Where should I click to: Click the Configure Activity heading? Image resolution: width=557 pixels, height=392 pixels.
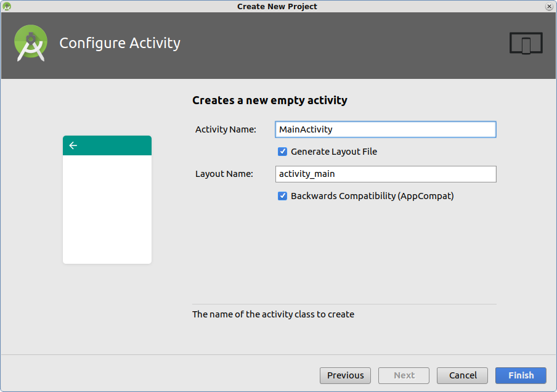click(120, 43)
